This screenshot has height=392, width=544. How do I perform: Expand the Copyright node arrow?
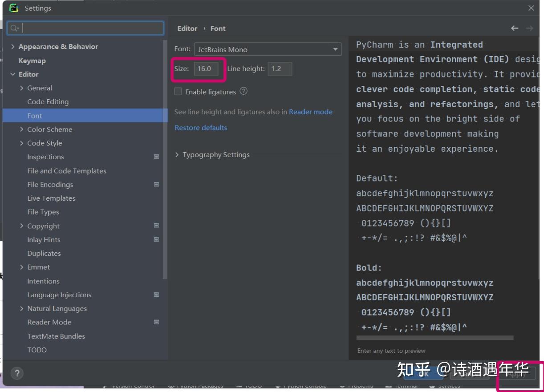[x=22, y=226]
